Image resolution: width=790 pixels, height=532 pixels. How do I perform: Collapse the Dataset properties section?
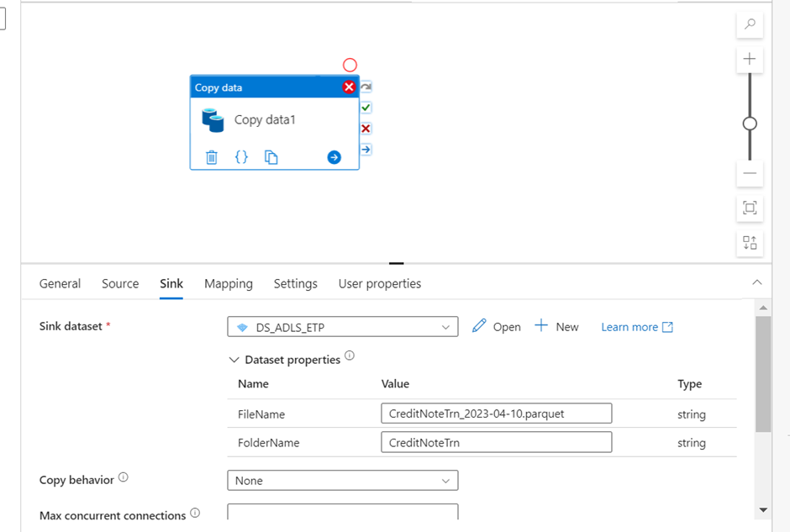(x=234, y=360)
